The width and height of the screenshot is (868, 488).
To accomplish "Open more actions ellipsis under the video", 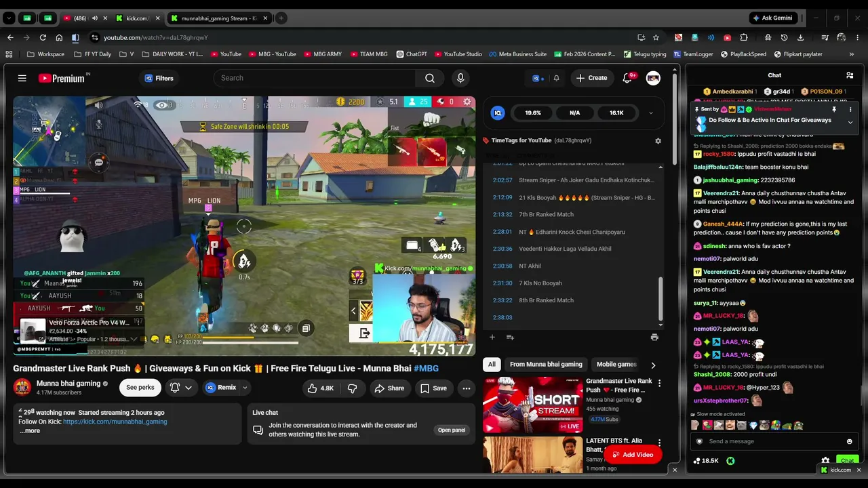I will click(x=467, y=388).
